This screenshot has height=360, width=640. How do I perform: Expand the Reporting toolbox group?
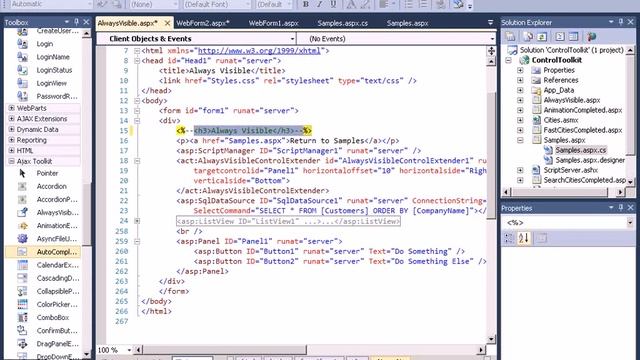click(x=11, y=140)
